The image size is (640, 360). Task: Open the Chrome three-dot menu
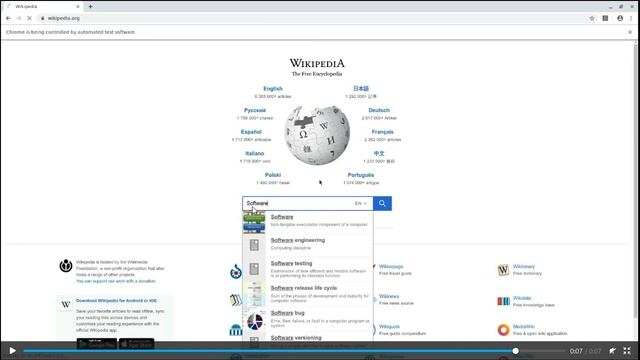[x=631, y=18]
